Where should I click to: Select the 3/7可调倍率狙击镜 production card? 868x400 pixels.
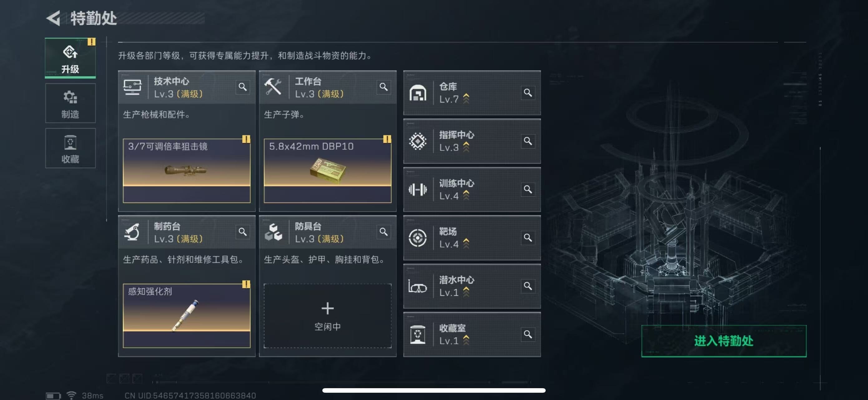click(x=187, y=171)
